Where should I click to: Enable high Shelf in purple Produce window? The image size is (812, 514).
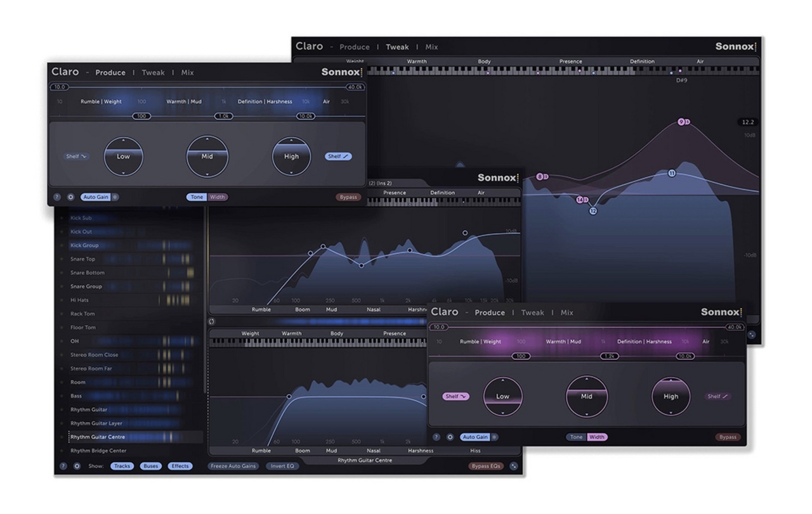[717, 397]
